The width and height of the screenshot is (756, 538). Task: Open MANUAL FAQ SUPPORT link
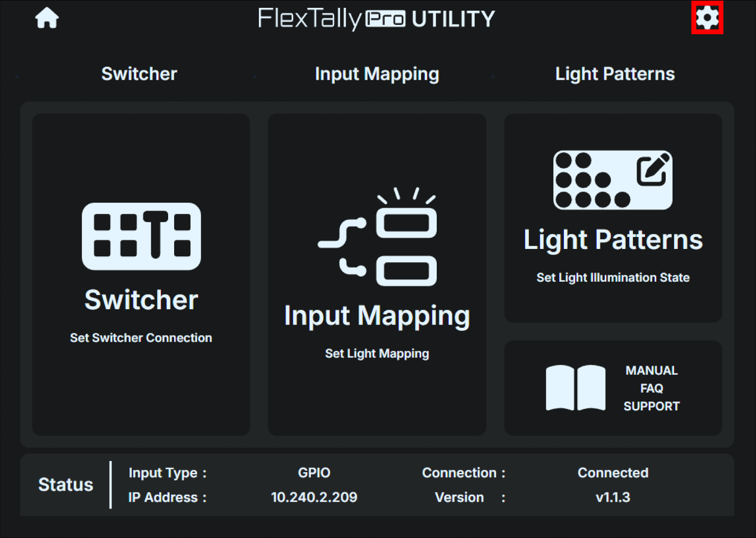click(613, 388)
